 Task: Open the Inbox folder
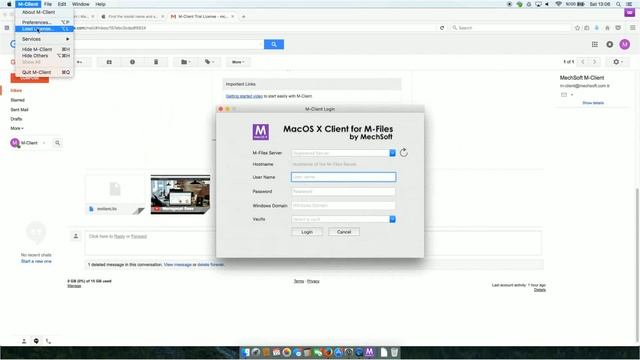pos(16,91)
